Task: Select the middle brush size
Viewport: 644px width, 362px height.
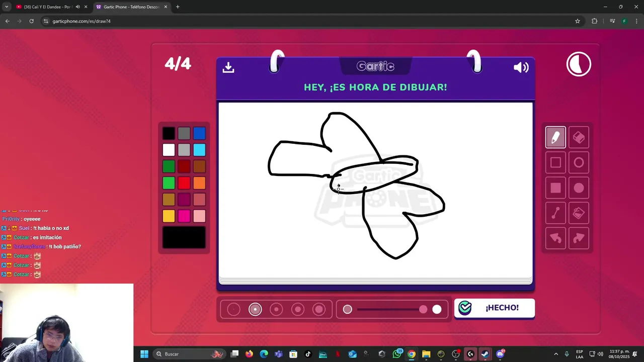Action: 276,310
